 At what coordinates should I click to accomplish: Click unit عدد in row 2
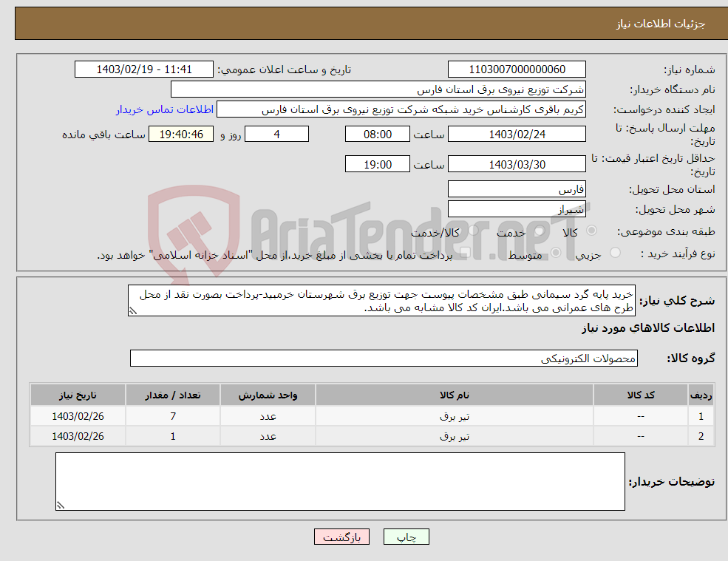(268, 437)
